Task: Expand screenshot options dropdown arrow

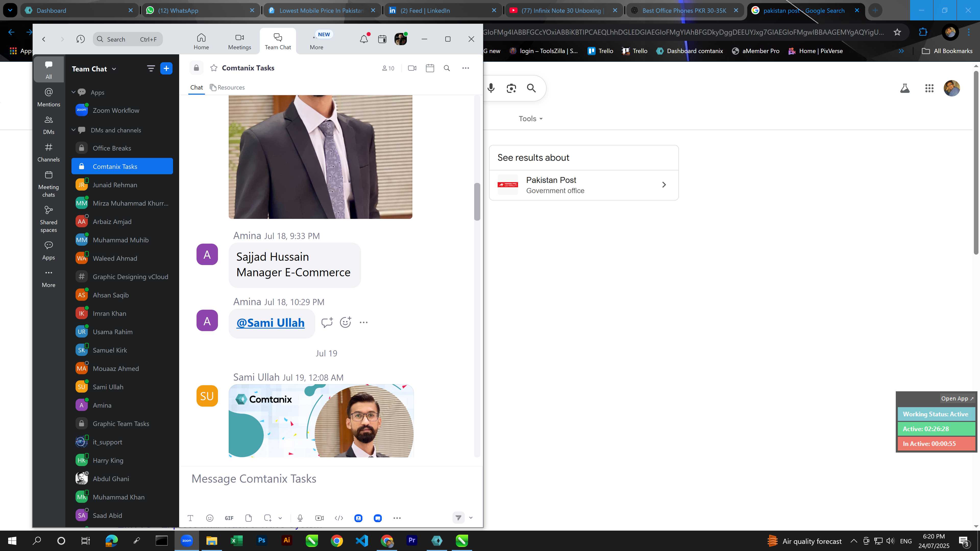Action: (280, 518)
